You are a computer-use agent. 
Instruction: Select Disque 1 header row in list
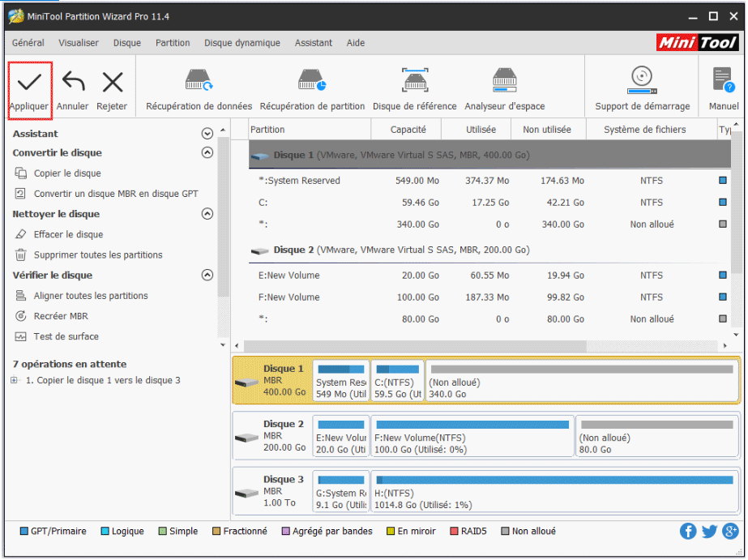(x=490, y=155)
